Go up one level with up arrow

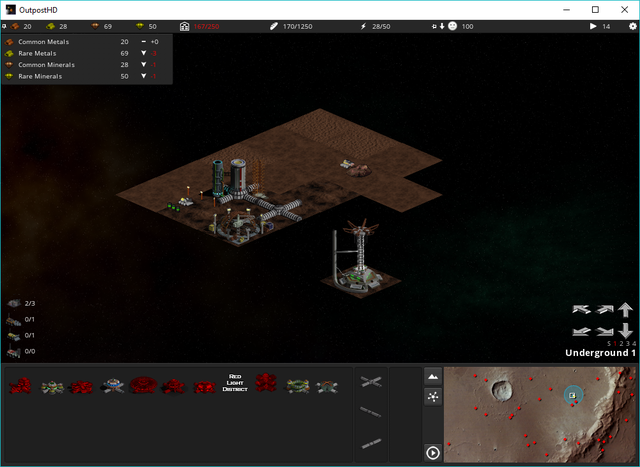pos(625,310)
